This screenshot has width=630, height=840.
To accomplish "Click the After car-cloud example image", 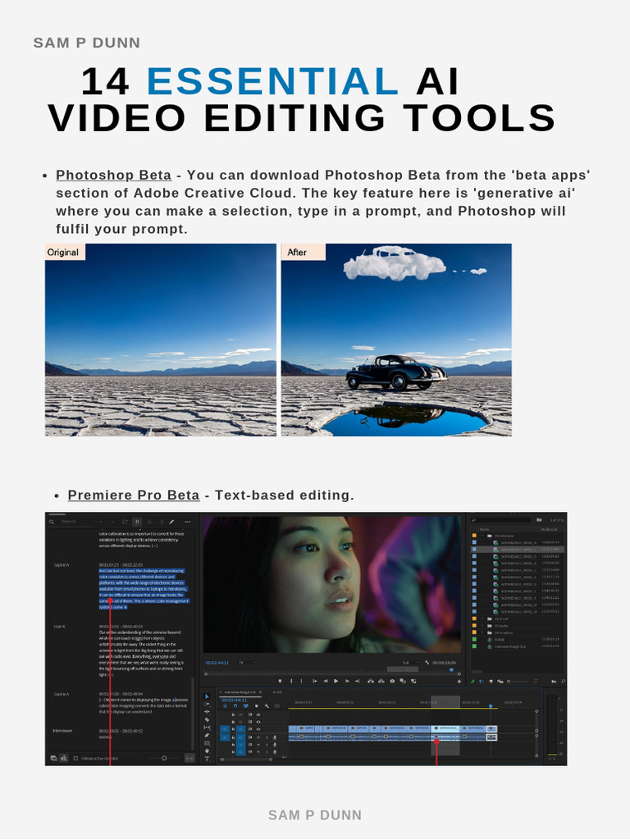I will click(396, 340).
